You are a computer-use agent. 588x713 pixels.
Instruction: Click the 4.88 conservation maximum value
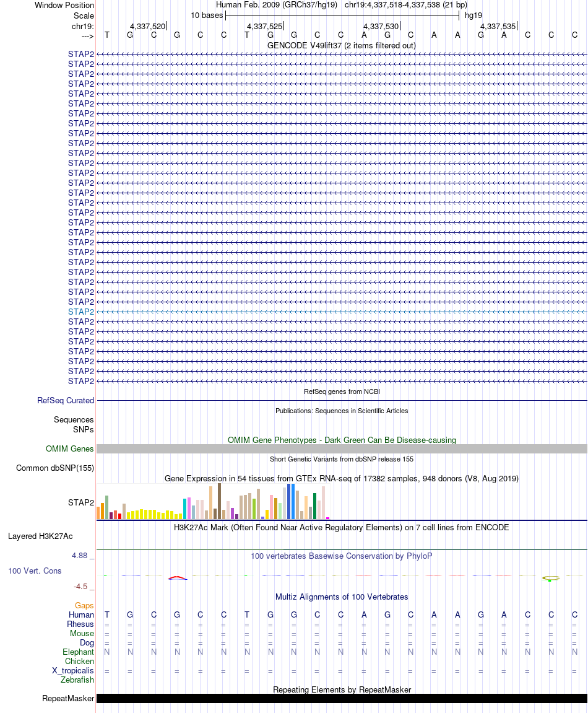click(x=79, y=556)
